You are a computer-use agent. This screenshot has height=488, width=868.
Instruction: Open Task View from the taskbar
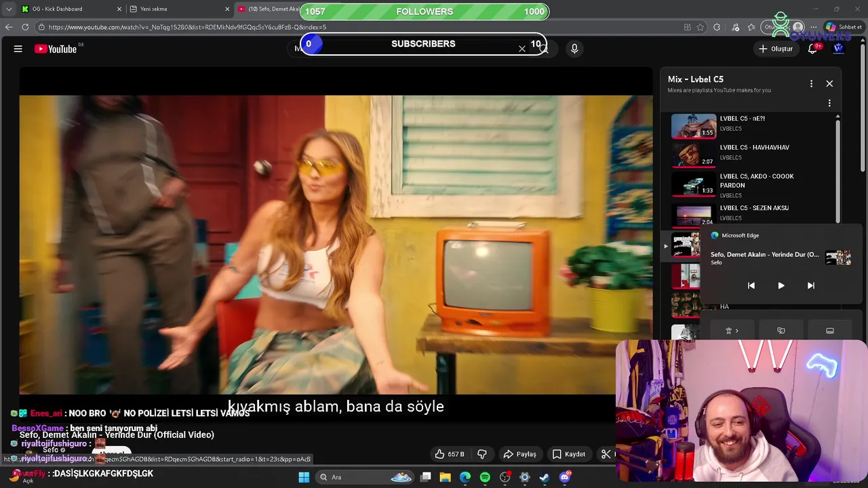(426, 477)
